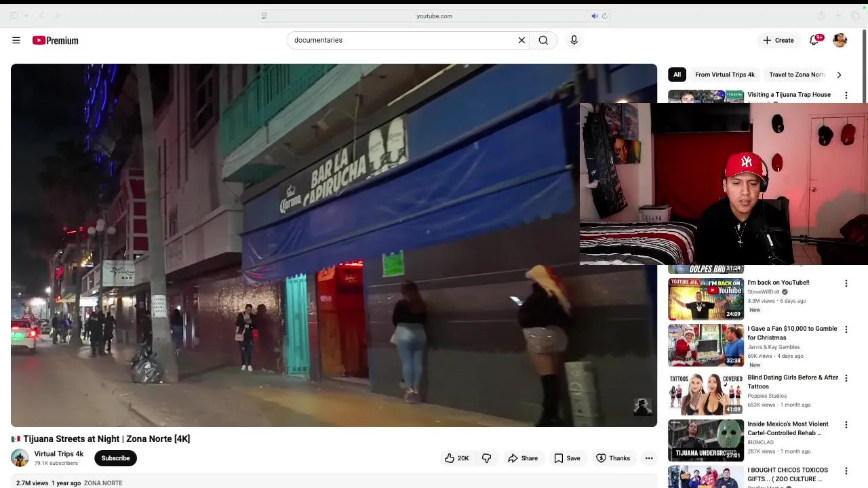This screenshot has width=868, height=488.
Task: Open the Blind Dating Girls thumbnail
Action: coord(706,394)
